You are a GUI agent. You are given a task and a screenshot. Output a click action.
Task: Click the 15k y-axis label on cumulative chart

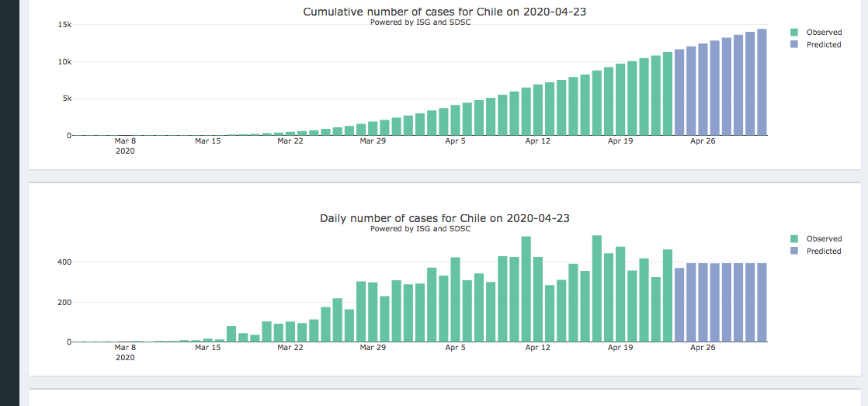64,25
